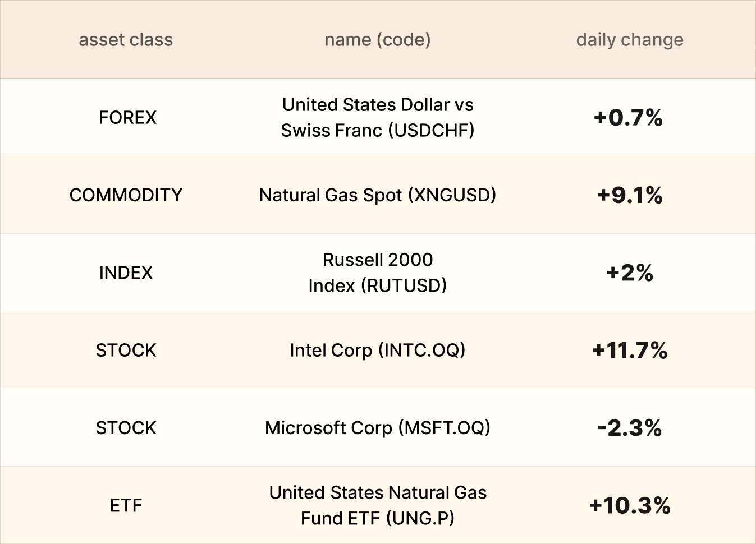Open Intel Corp (INTC.OQ)
This screenshot has width=756, height=544.
click(x=377, y=351)
